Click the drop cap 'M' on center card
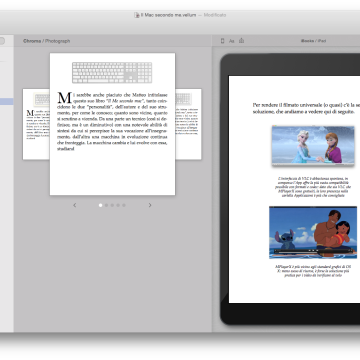This screenshot has height=360, width=360. [x=64, y=98]
